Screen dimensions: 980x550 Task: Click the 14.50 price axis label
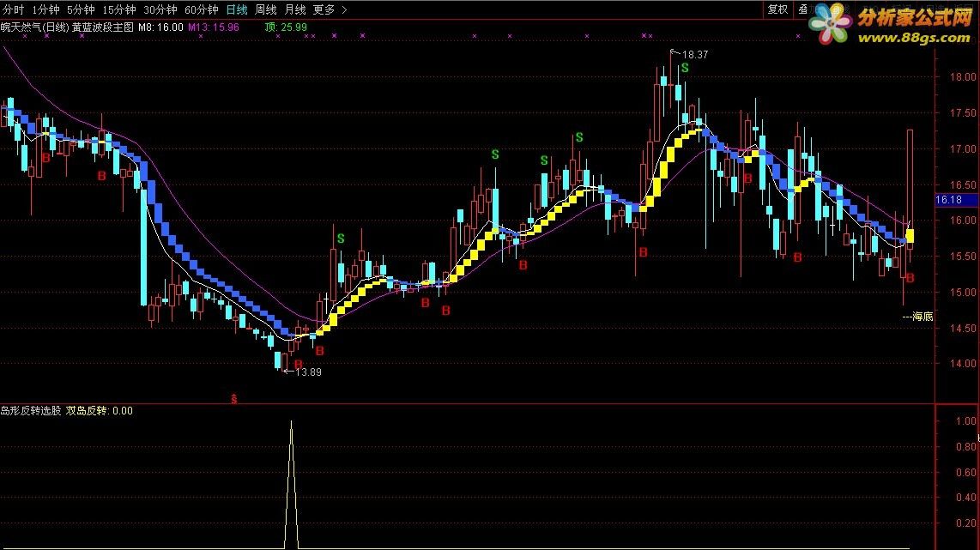(963, 328)
